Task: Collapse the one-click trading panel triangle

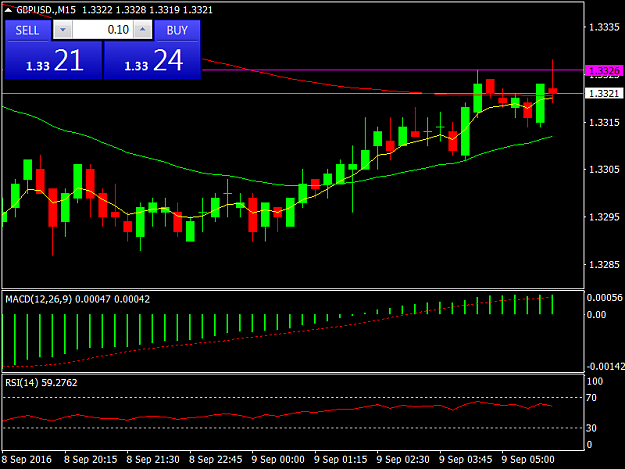Action: pyautogui.click(x=8, y=10)
